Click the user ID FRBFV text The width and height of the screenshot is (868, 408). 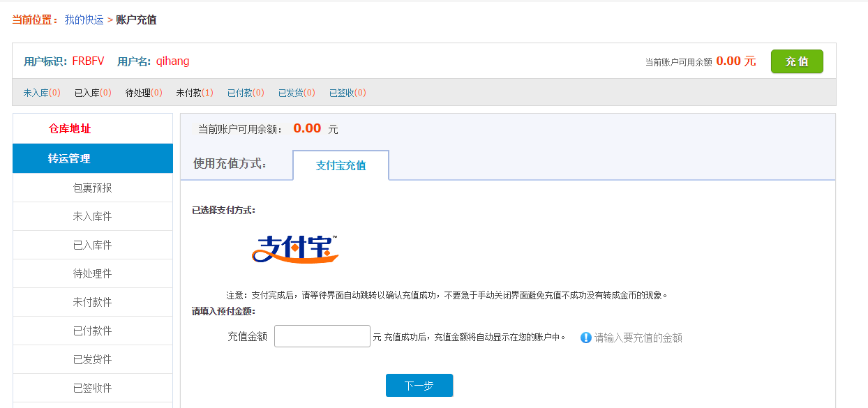(88, 61)
